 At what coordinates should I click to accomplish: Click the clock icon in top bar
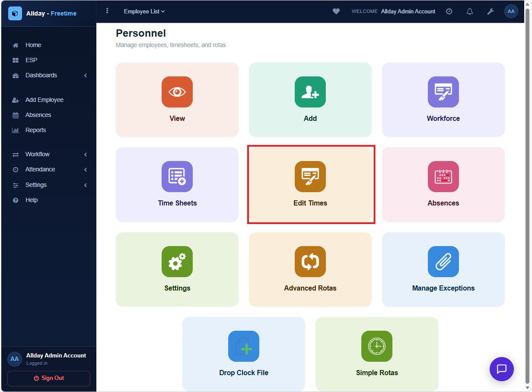[x=449, y=12]
